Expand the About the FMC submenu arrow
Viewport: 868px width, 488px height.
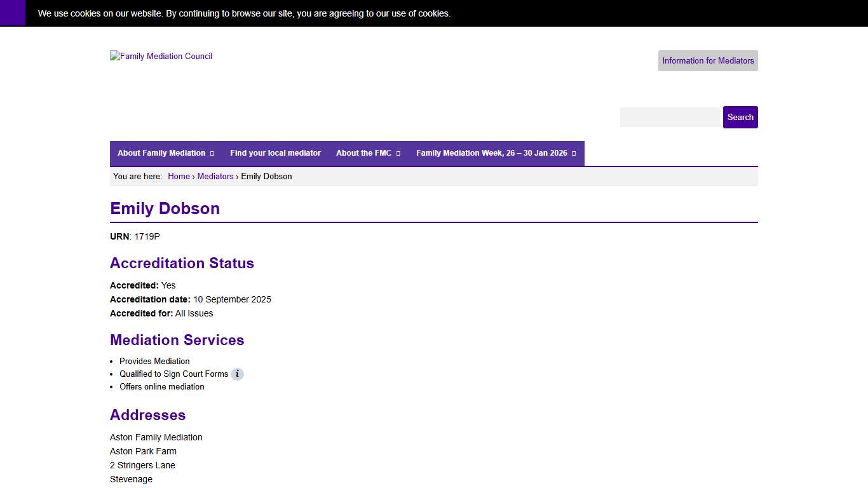398,154
